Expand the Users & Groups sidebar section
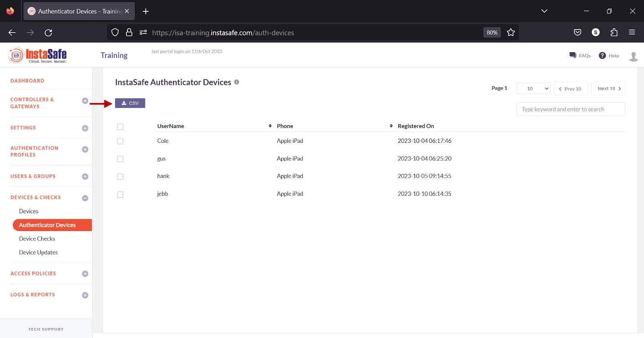Viewport: 644px width, 338px height. click(x=85, y=177)
